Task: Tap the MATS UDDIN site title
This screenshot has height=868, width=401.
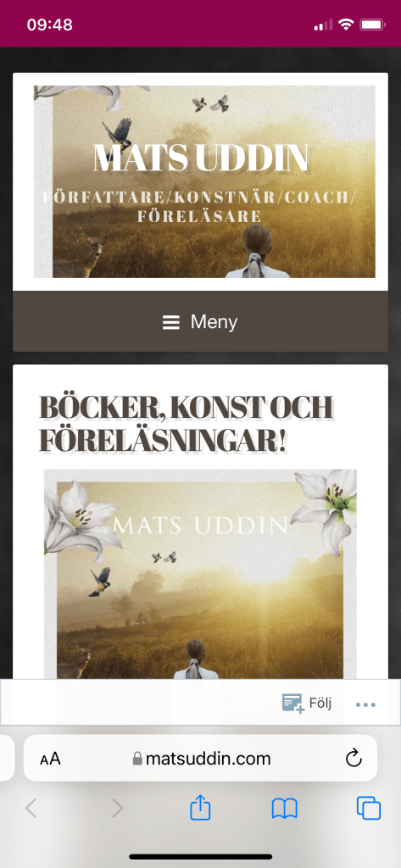Action: tap(200, 158)
